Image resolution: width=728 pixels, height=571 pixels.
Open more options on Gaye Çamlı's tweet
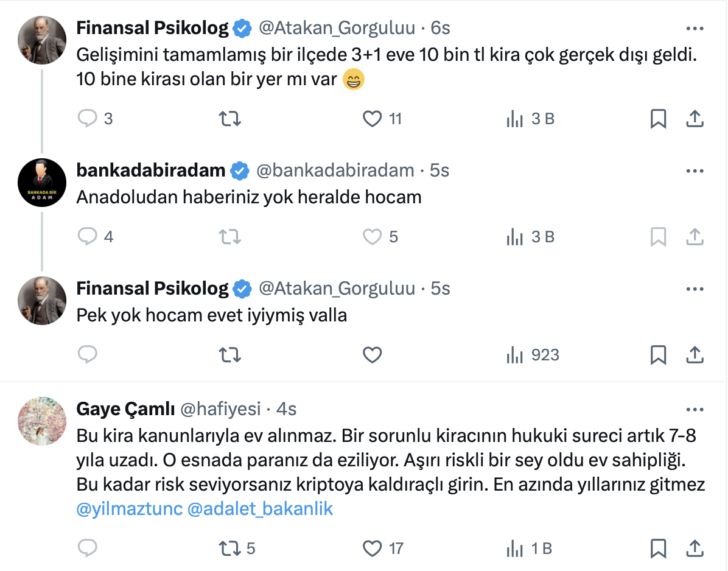695,409
